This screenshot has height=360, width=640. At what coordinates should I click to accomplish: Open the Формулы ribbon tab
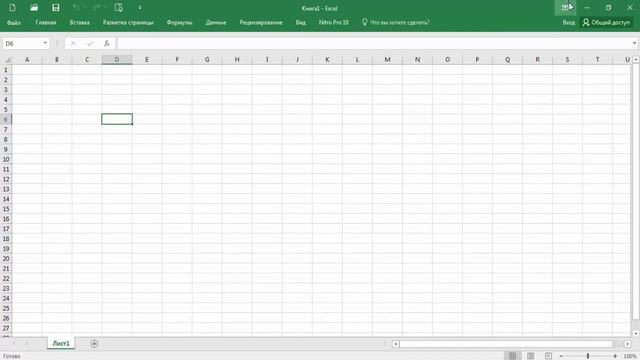point(179,22)
